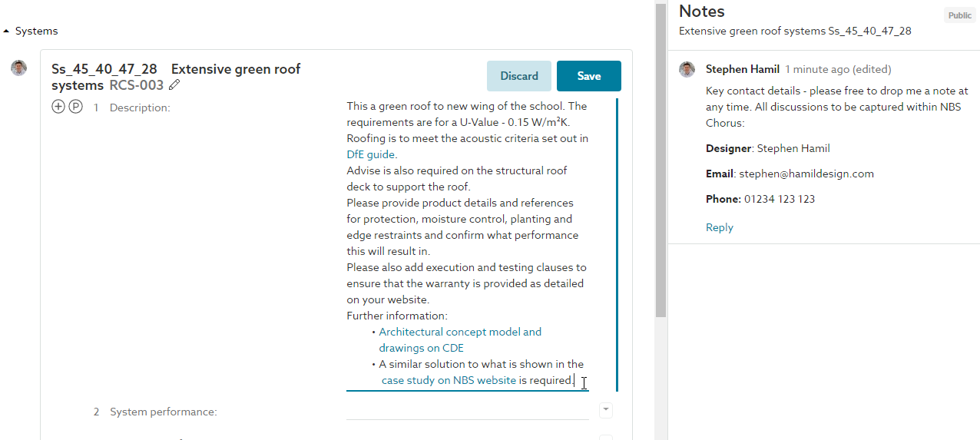Screen dimensions: 980x440
Task: Click inside the Description text editor
Action: 468,243
